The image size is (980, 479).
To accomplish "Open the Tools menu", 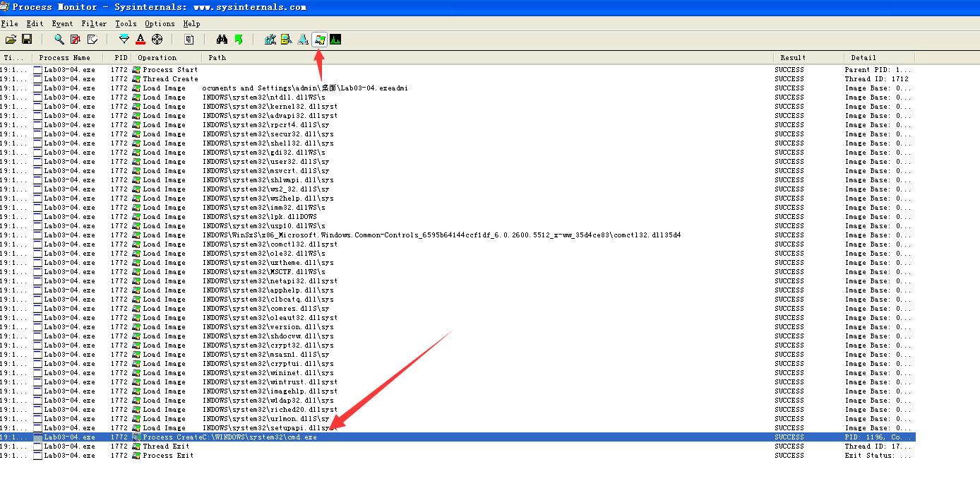I will coord(126,23).
